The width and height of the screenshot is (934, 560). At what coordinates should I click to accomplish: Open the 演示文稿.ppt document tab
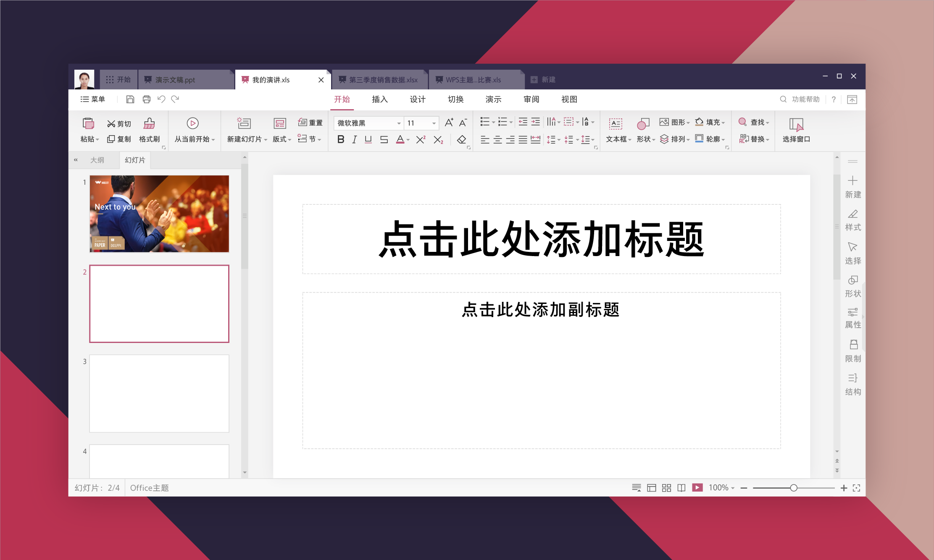pyautogui.click(x=175, y=80)
